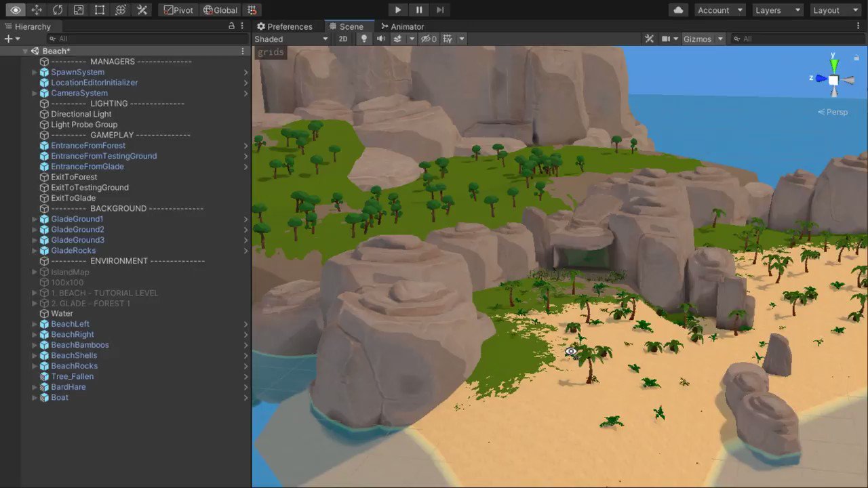Image resolution: width=868 pixels, height=488 pixels.
Task: Switch to Preferences tab
Action: [x=283, y=26]
